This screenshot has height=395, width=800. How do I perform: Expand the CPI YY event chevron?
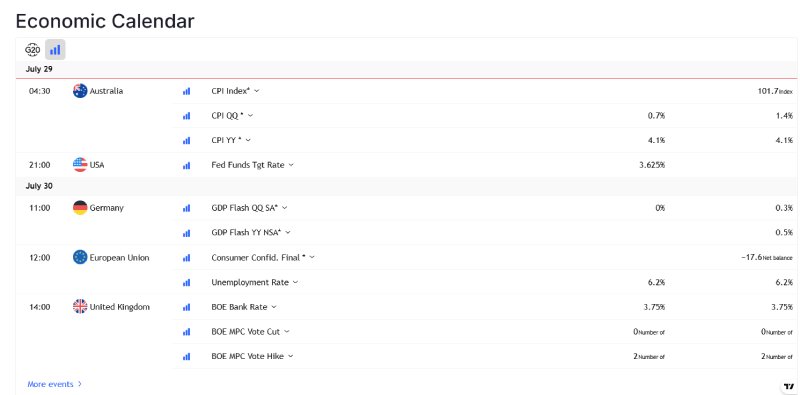[x=248, y=140]
